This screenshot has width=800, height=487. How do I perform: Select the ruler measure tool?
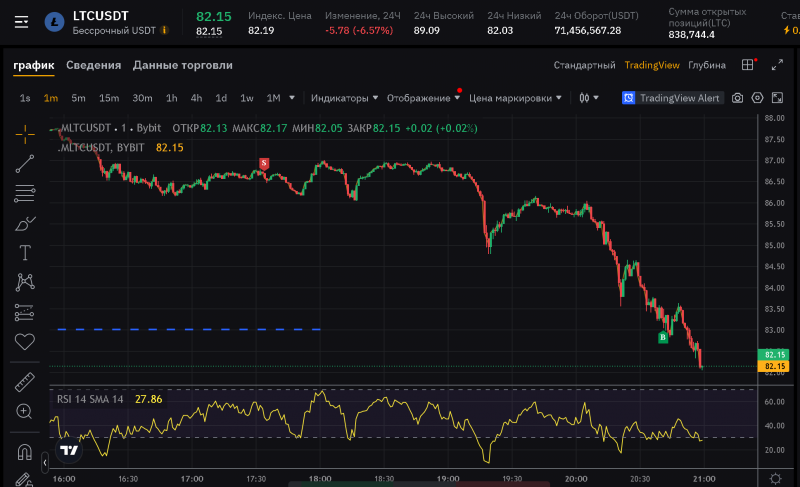point(24,382)
